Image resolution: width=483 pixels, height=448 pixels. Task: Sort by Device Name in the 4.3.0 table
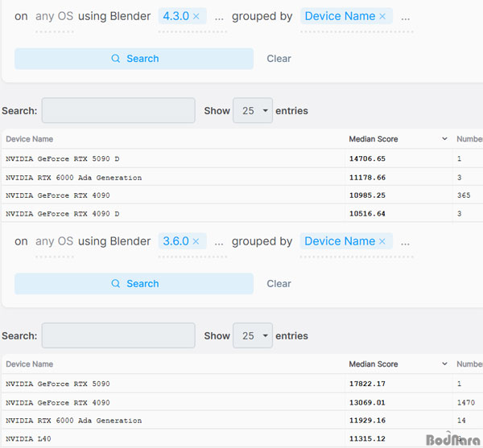(30, 139)
